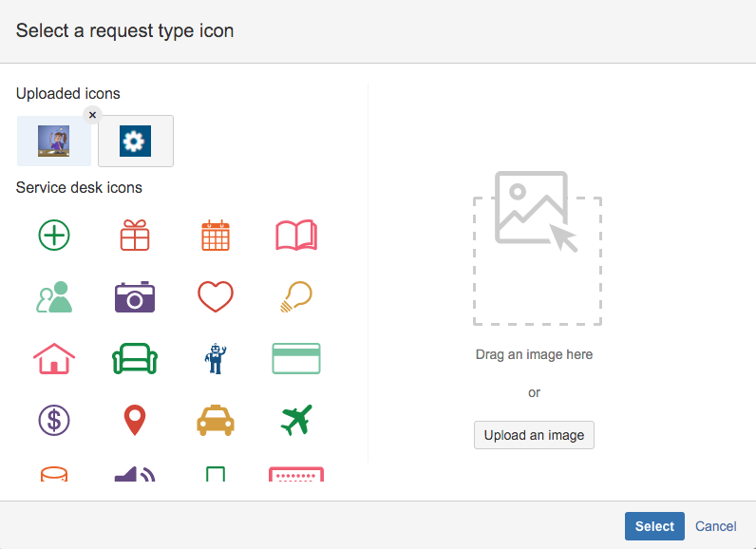Choose the red map pin icon
Viewport: 756px width, 549px height.
[135, 419]
